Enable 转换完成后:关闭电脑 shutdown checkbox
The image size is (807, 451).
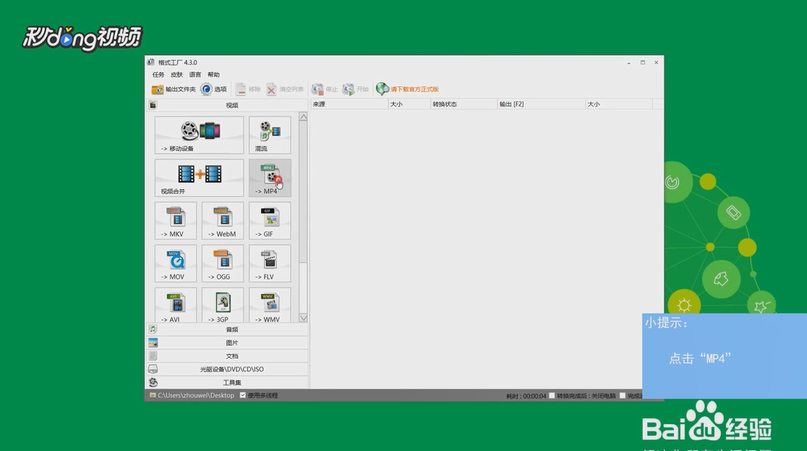coord(552,395)
